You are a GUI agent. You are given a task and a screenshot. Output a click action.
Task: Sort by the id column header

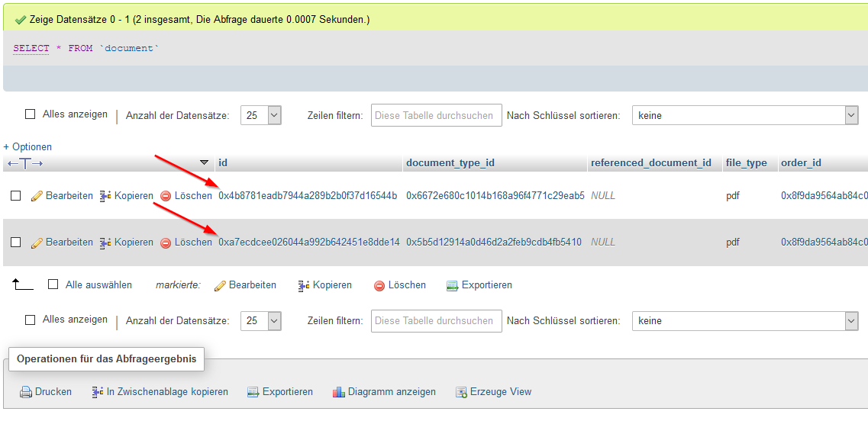click(223, 162)
